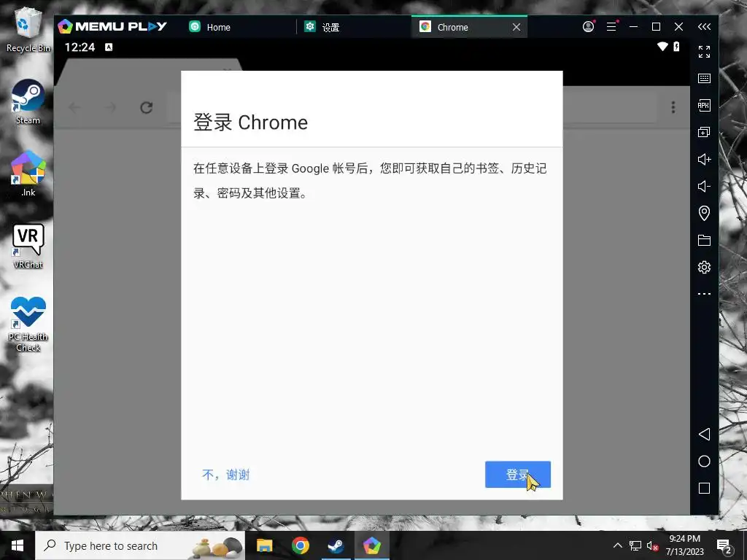
Task: Go forward in emulated Chrome browser
Action: coord(111,108)
